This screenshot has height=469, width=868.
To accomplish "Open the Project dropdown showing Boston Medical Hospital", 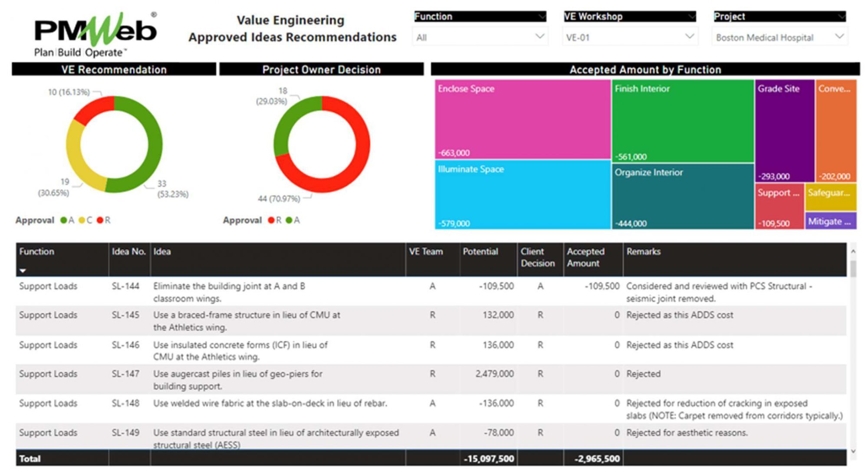I will pyautogui.click(x=779, y=37).
